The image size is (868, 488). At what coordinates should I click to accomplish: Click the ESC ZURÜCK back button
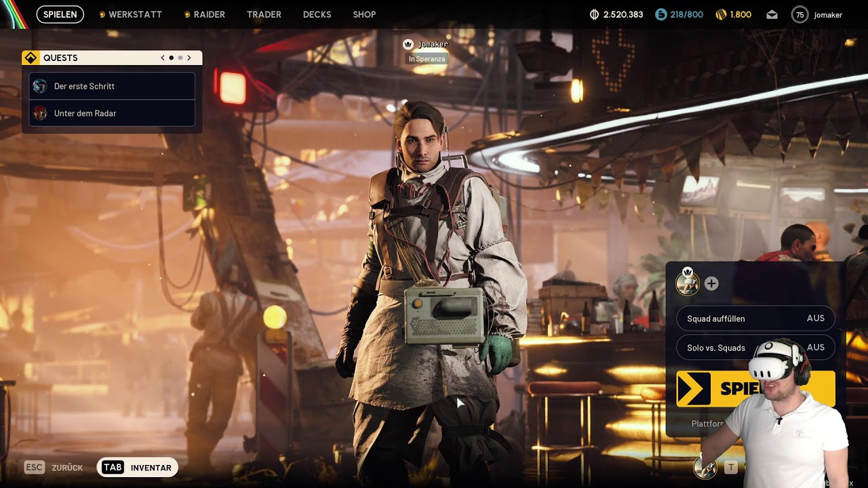[54, 468]
